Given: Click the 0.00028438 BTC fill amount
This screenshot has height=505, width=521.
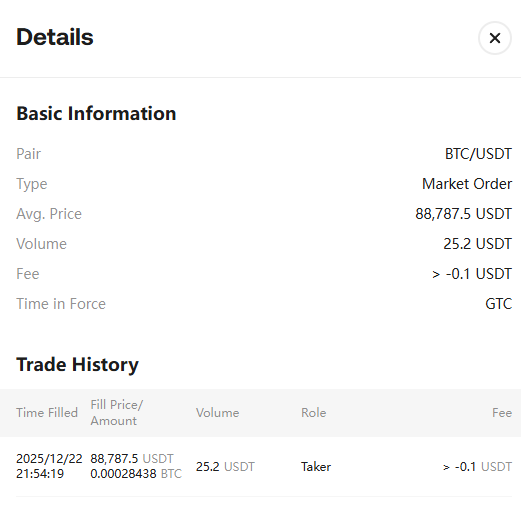Looking at the screenshot, I should (x=136, y=474).
